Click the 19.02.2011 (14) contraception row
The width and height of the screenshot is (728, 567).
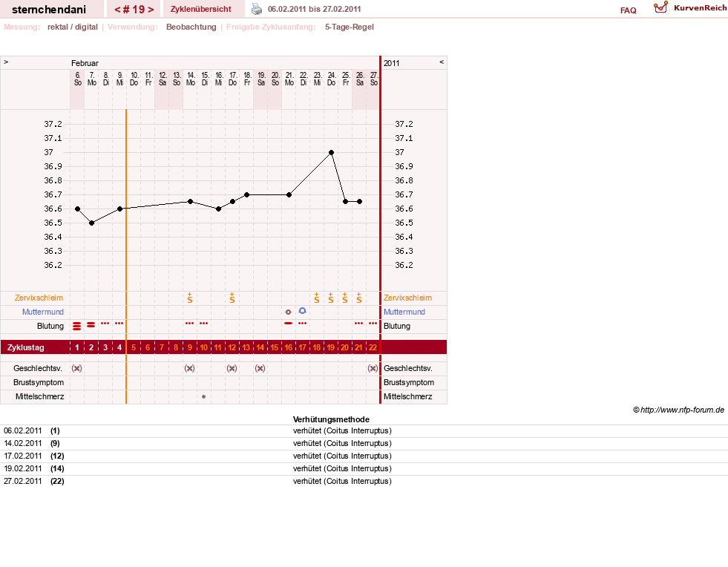(364, 468)
